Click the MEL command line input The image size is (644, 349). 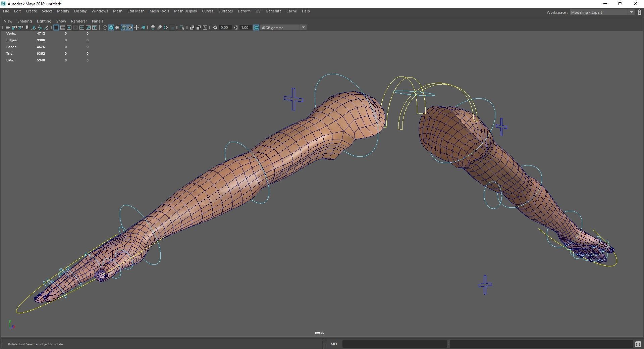(x=394, y=344)
